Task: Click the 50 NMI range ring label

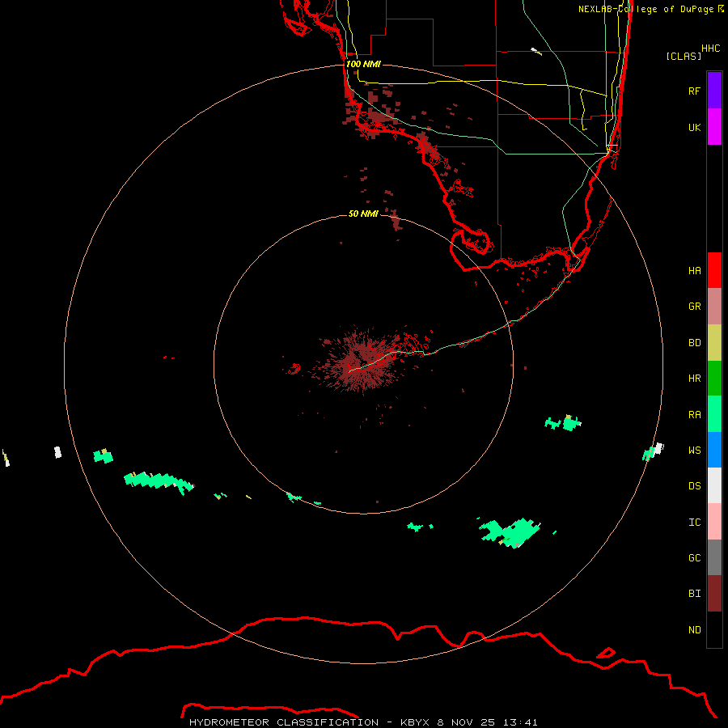Action: pos(363,214)
